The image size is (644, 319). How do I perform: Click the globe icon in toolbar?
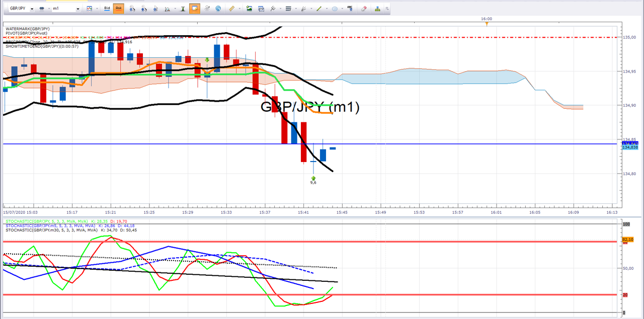pos(218,9)
